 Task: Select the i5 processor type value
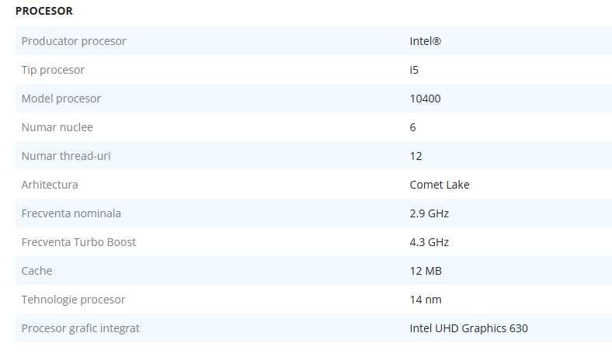(x=414, y=70)
